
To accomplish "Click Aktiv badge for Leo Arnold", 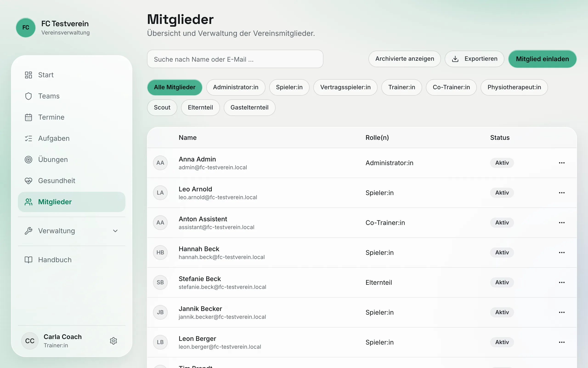I will coord(502,193).
